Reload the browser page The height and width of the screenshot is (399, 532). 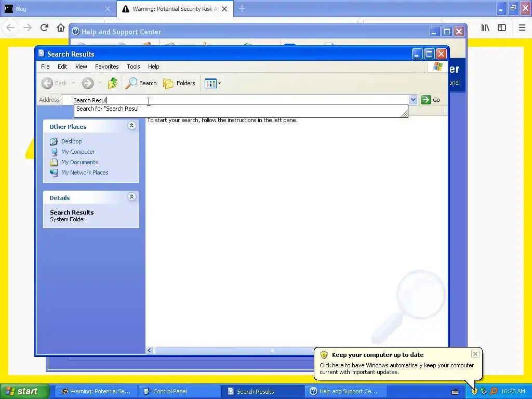pyautogui.click(x=44, y=28)
